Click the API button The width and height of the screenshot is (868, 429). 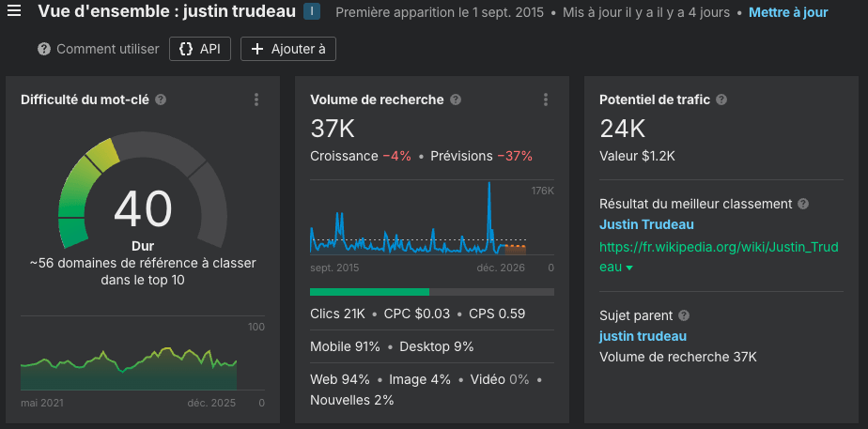[199, 49]
